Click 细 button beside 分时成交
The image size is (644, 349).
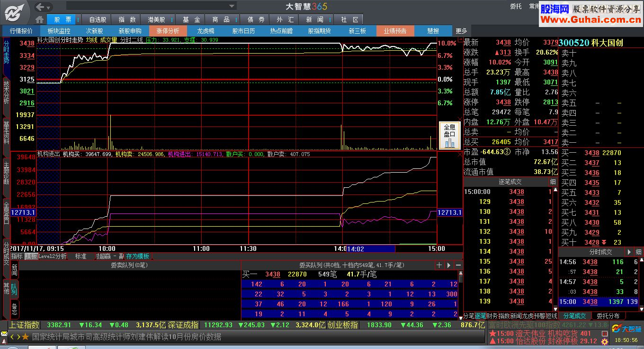[638, 252]
